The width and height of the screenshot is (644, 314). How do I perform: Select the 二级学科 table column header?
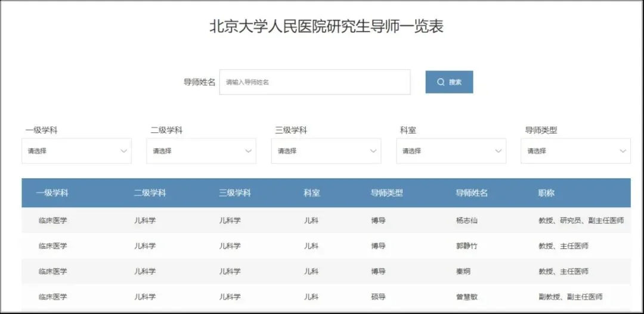click(x=150, y=193)
